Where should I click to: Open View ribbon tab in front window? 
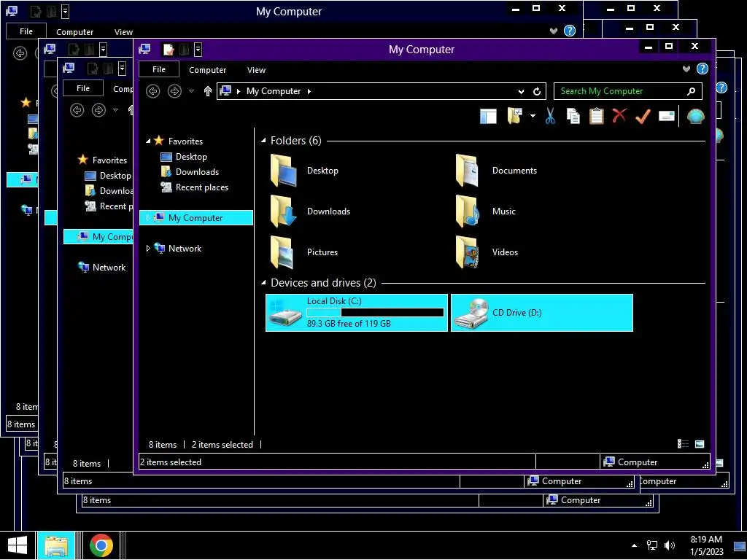[x=256, y=70]
